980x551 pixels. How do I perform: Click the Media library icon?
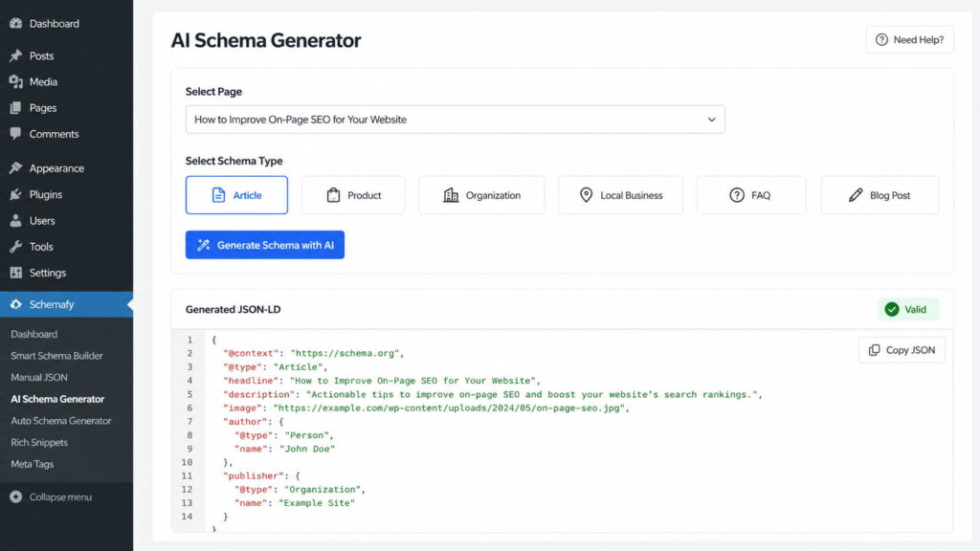click(15, 82)
